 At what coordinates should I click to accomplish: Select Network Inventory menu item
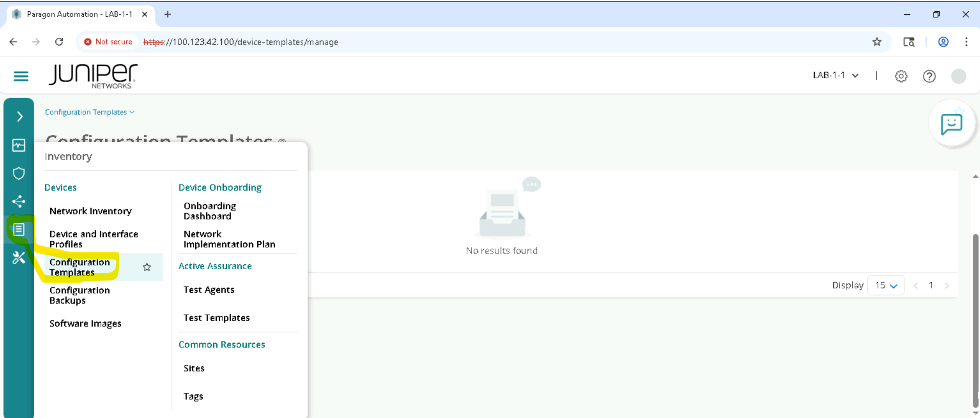click(90, 211)
